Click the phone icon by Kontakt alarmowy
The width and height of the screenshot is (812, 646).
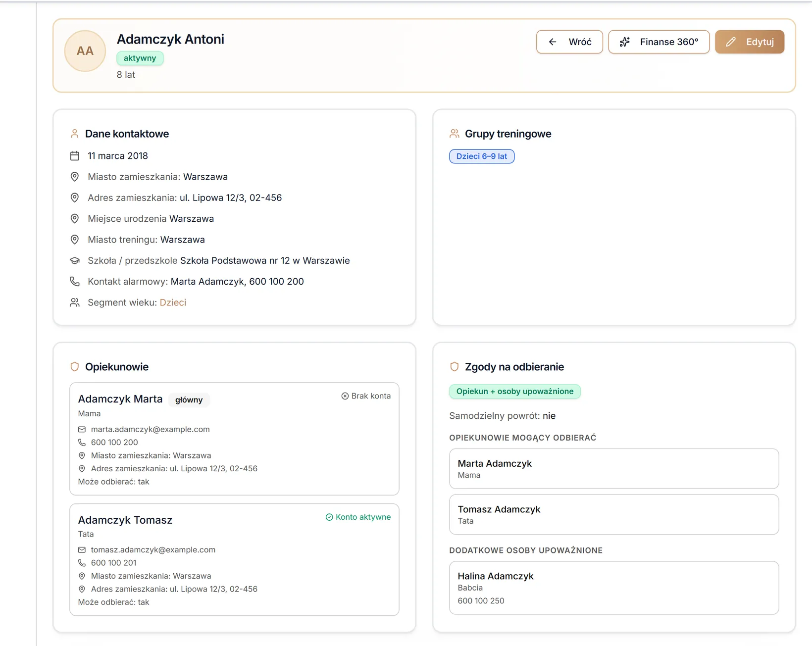pos(75,282)
